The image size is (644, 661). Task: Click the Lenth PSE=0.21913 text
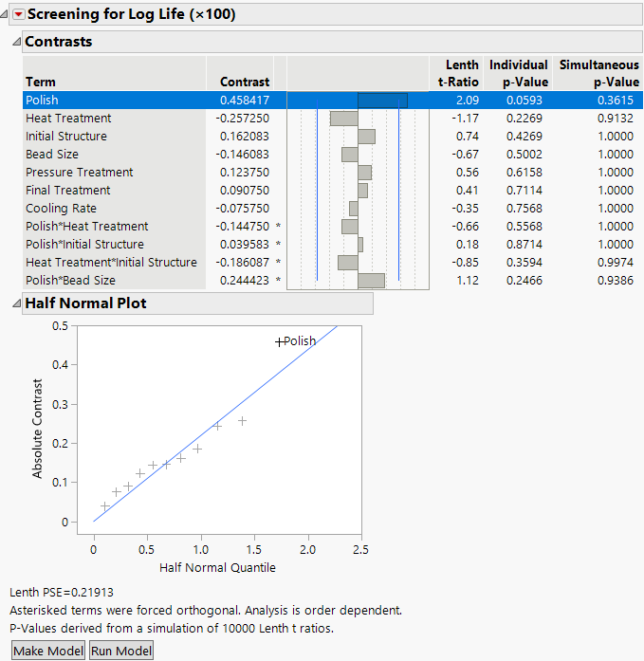62,593
